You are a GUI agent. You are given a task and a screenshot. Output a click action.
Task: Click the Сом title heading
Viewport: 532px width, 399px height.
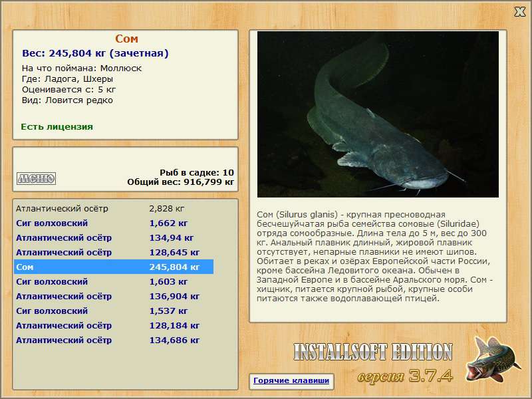click(126, 39)
